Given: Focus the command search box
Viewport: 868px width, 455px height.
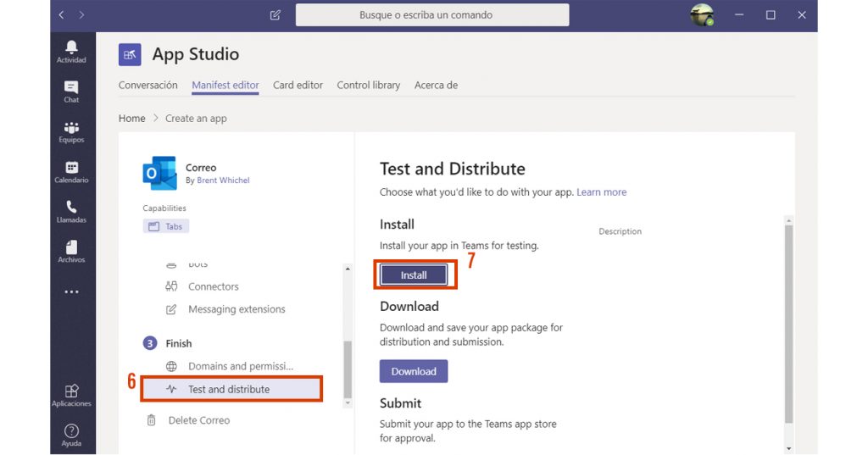Looking at the screenshot, I should (x=431, y=15).
